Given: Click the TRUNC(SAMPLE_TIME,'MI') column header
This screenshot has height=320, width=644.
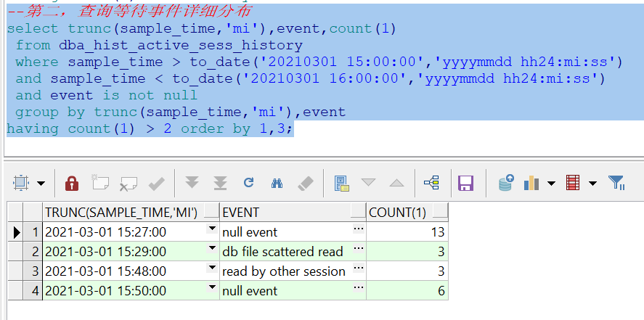Looking at the screenshot, I should 131,212.
